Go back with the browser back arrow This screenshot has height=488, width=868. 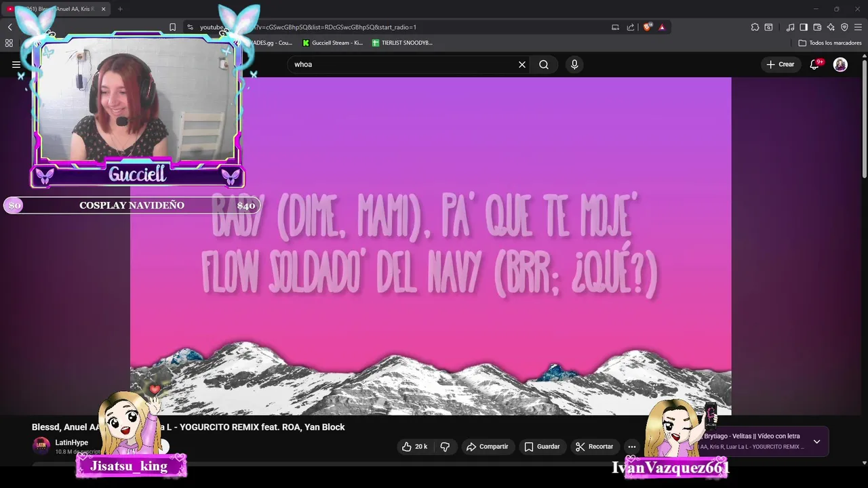[9, 27]
